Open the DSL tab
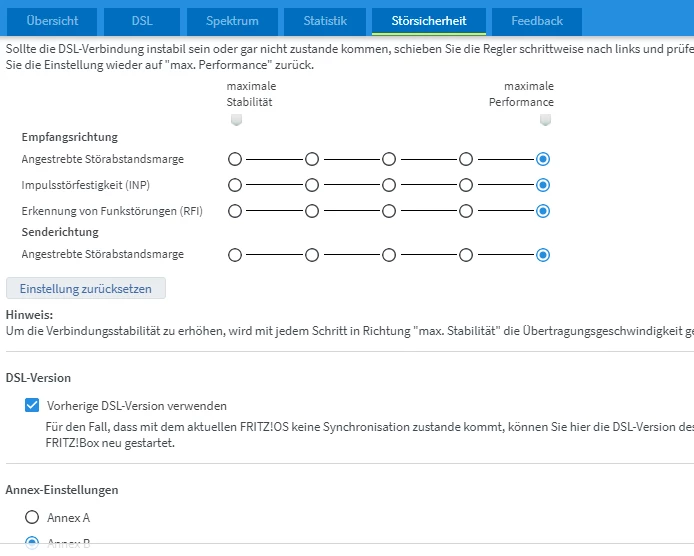694x556 pixels. (142, 21)
